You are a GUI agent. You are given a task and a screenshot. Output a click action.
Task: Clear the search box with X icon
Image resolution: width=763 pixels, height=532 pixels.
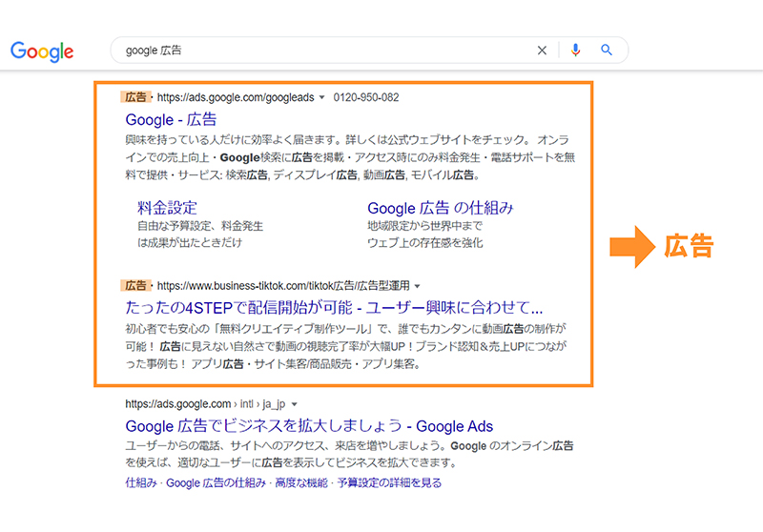point(542,51)
